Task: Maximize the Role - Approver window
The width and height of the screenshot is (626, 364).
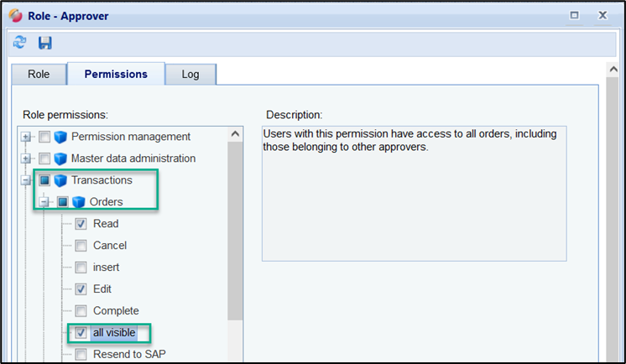Action: coord(575,15)
